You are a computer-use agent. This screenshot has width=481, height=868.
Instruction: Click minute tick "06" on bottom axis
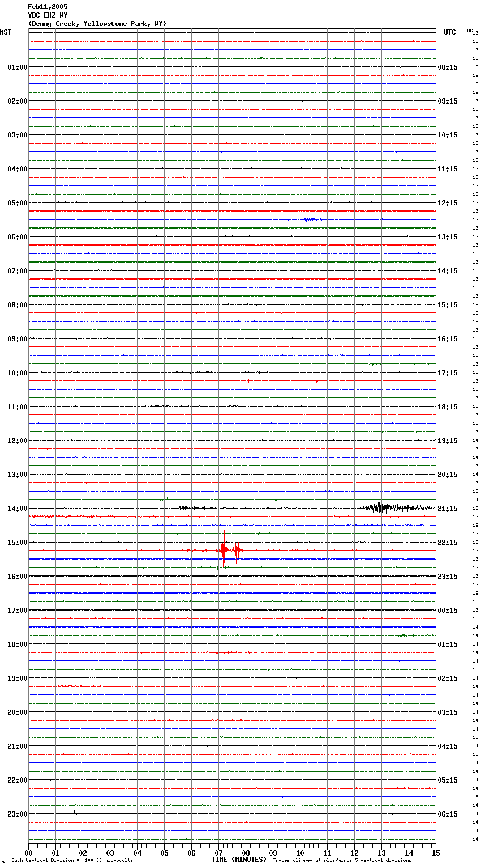(x=191, y=853)
